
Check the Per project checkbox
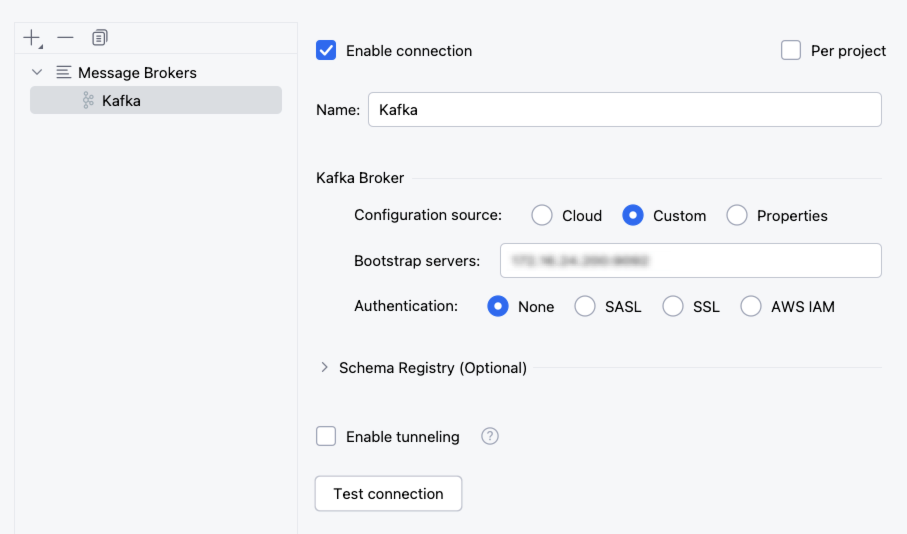tap(791, 50)
